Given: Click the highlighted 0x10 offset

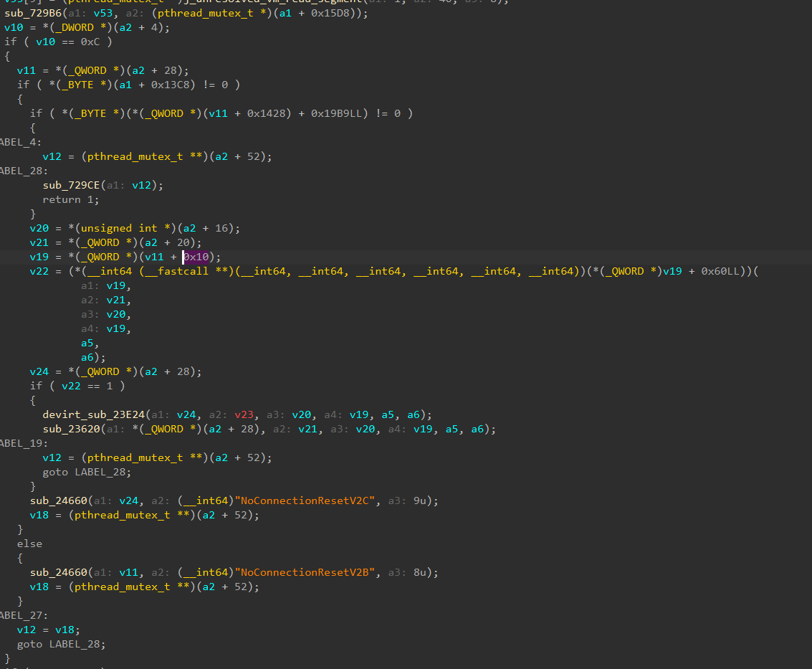Looking at the screenshot, I should [196, 257].
